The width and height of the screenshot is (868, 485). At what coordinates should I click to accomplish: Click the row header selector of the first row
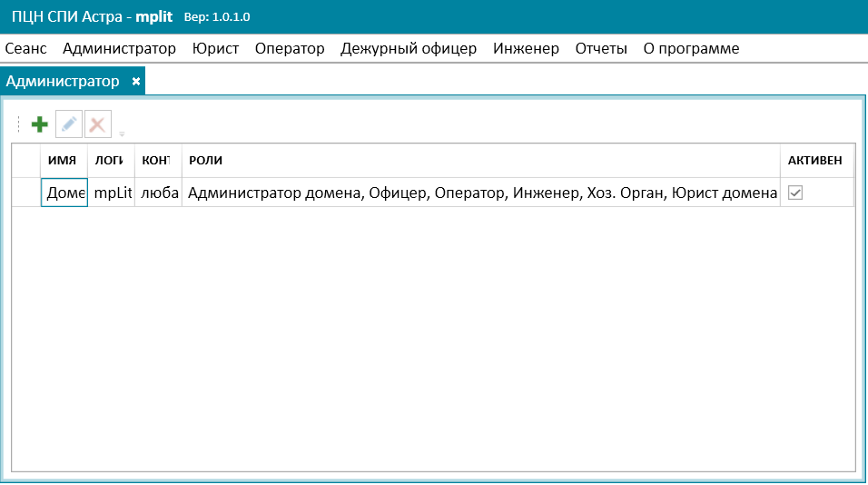coord(26,193)
